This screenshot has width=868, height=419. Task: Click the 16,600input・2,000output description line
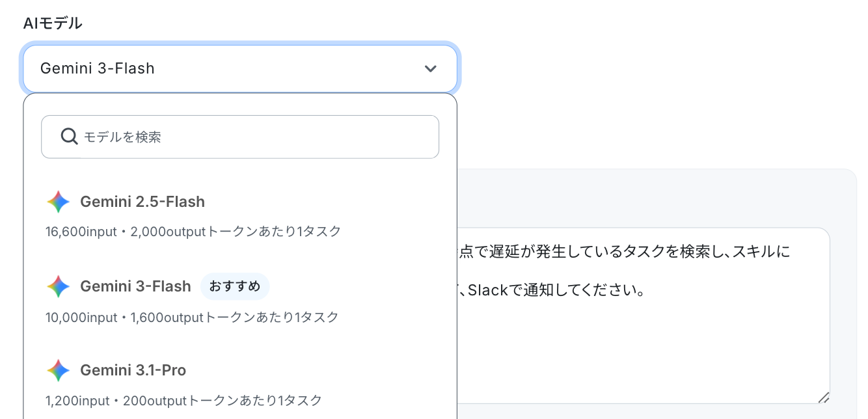[x=193, y=232]
